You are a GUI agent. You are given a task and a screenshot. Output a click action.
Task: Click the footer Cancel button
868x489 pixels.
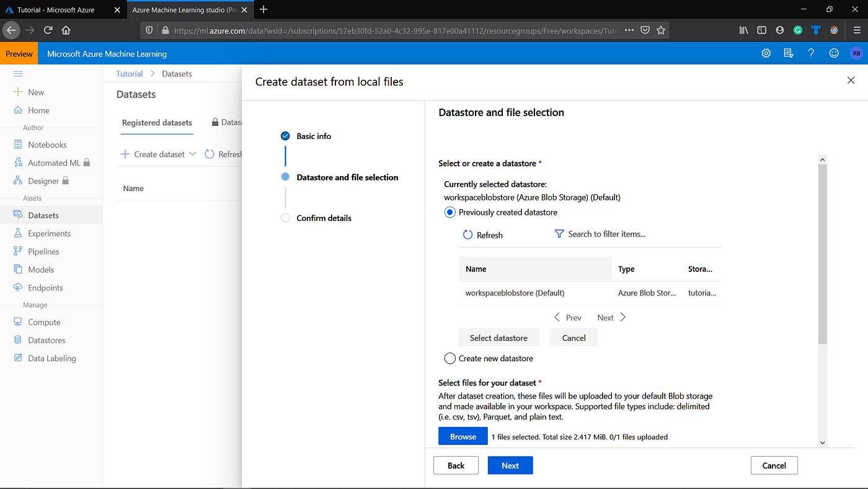tap(774, 465)
